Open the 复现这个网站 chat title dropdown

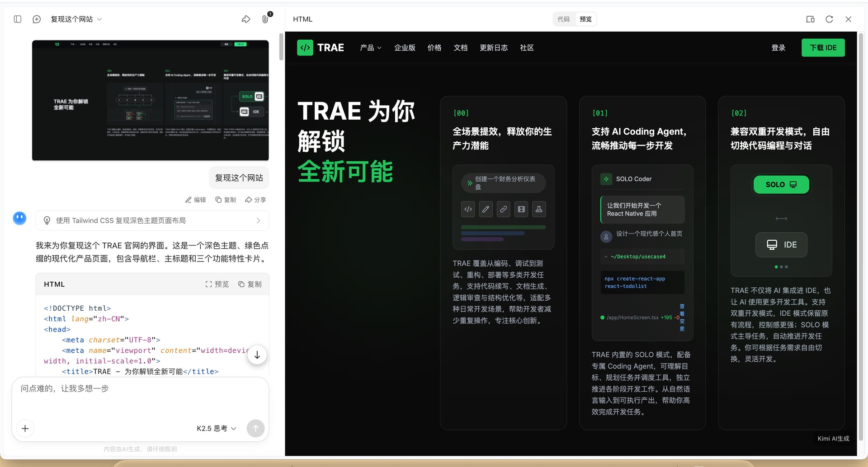point(76,19)
